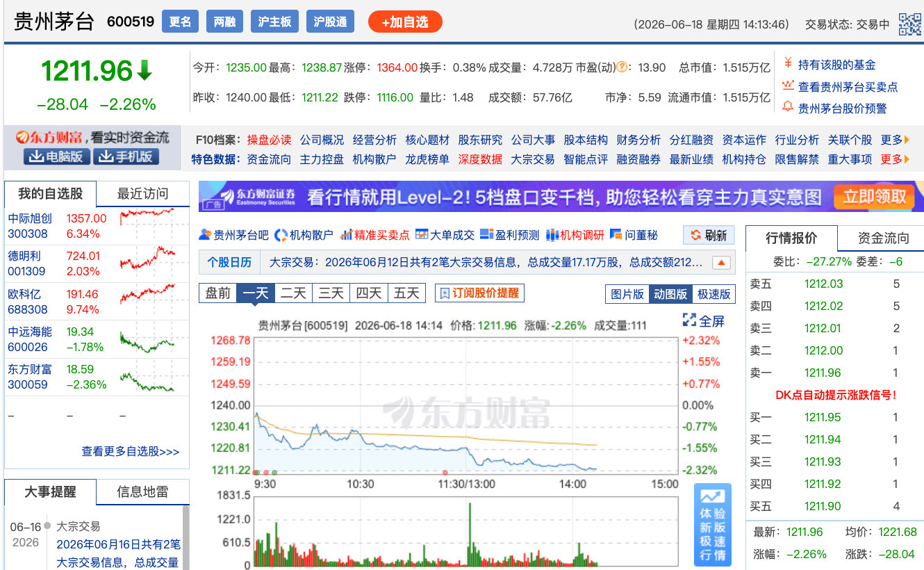Switch to 行情报价 tab
The width and height of the screenshot is (924, 570).
(792, 238)
